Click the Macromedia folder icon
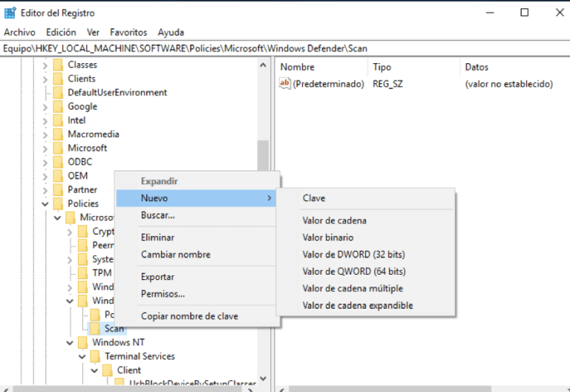 pos(58,134)
